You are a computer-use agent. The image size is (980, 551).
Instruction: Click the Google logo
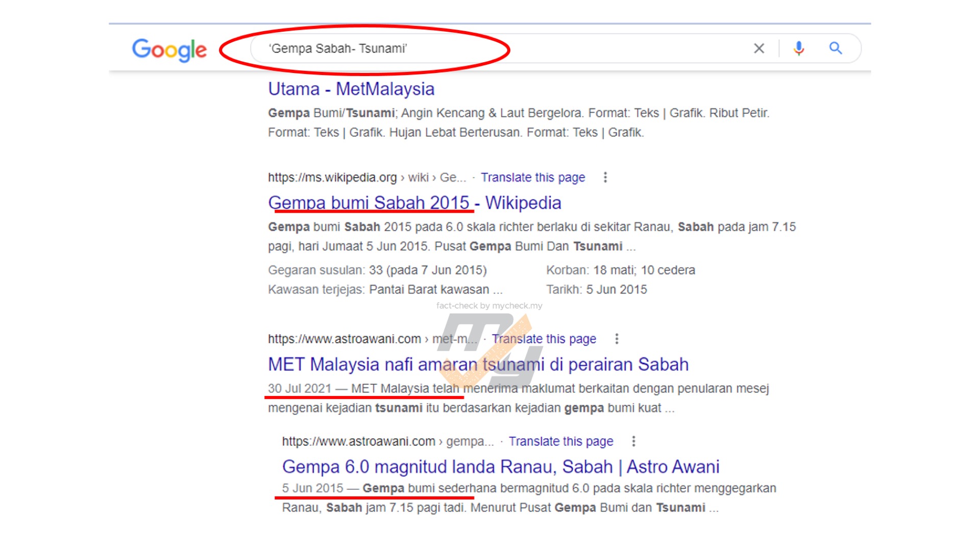point(169,49)
